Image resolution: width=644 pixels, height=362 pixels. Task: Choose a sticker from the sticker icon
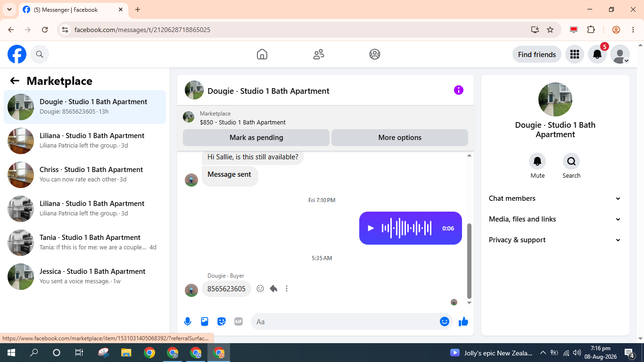point(222,321)
